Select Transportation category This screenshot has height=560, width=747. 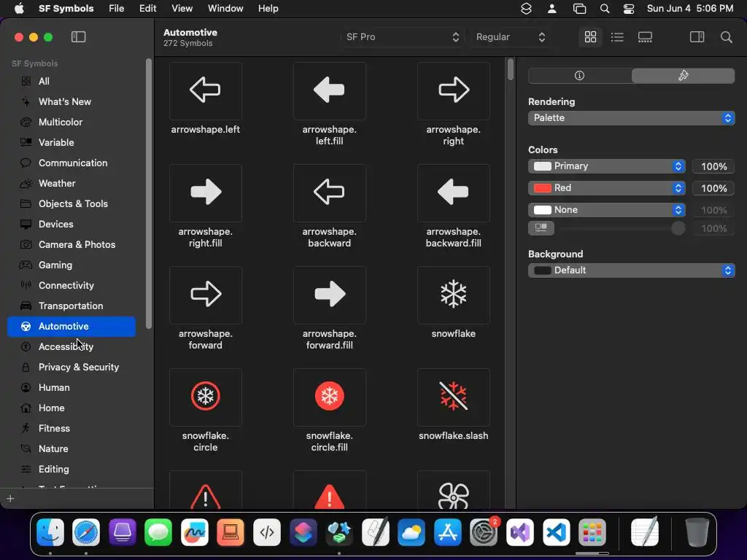tap(71, 306)
